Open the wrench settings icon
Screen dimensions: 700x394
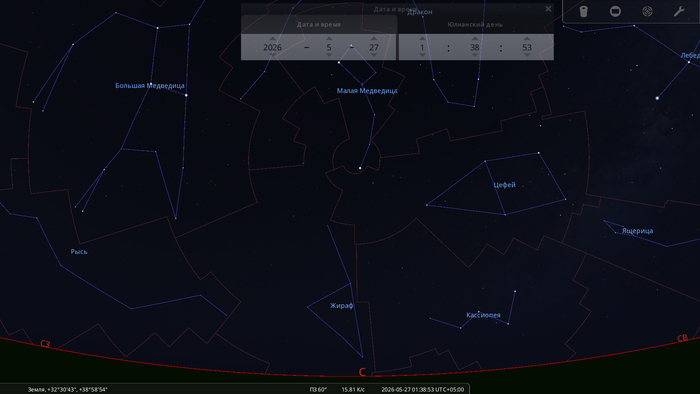click(x=679, y=11)
